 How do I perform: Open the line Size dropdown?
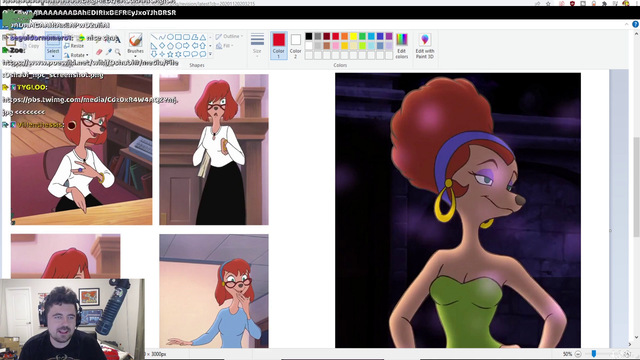point(257,45)
